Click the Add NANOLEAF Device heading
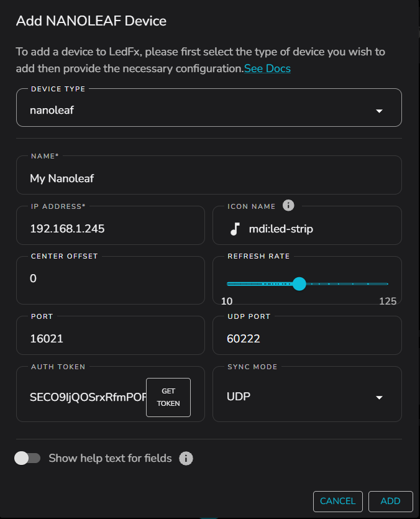Viewport: 420px width, 519px height. point(91,21)
